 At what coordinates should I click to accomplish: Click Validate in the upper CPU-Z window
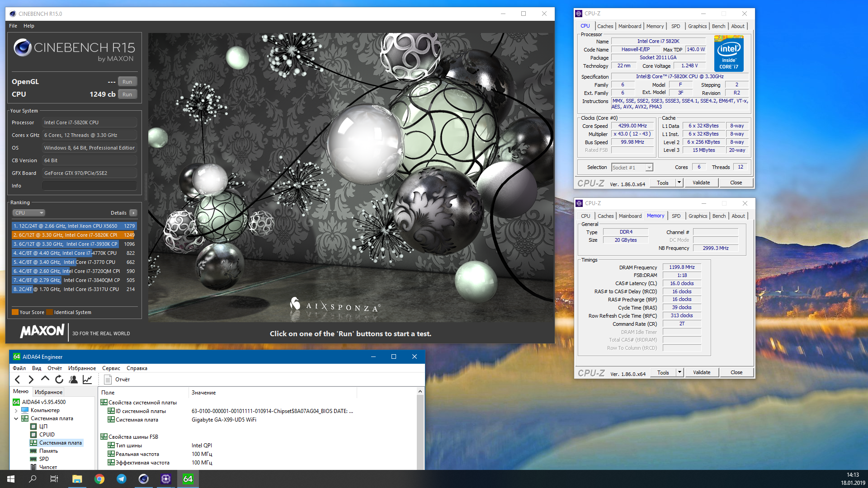(x=701, y=183)
